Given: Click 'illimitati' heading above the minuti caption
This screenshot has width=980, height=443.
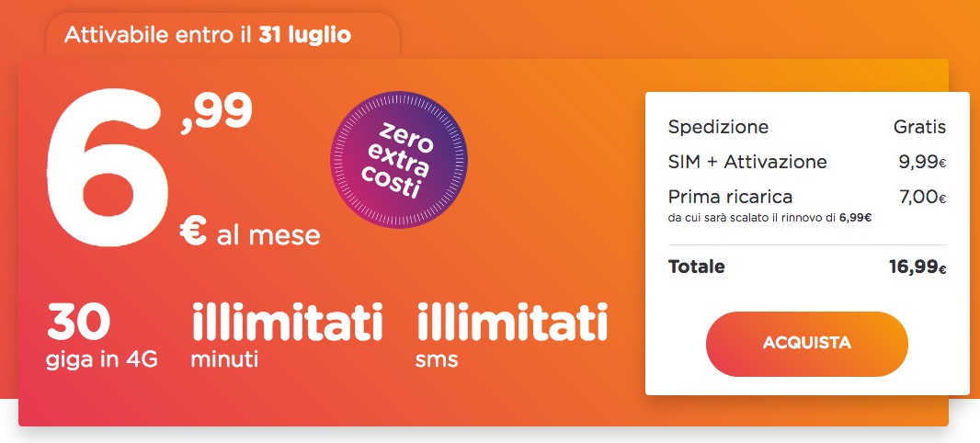Looking at the screenshot, I should [286, 323].
